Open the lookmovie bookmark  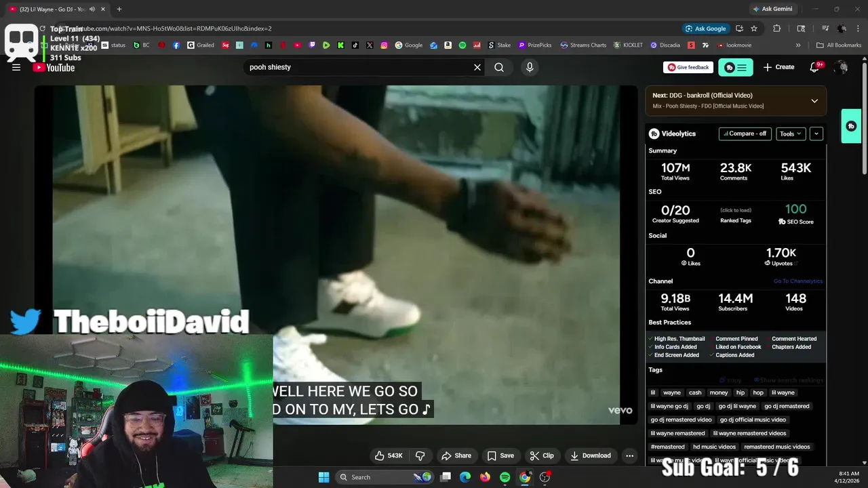(x=734, y=45)
